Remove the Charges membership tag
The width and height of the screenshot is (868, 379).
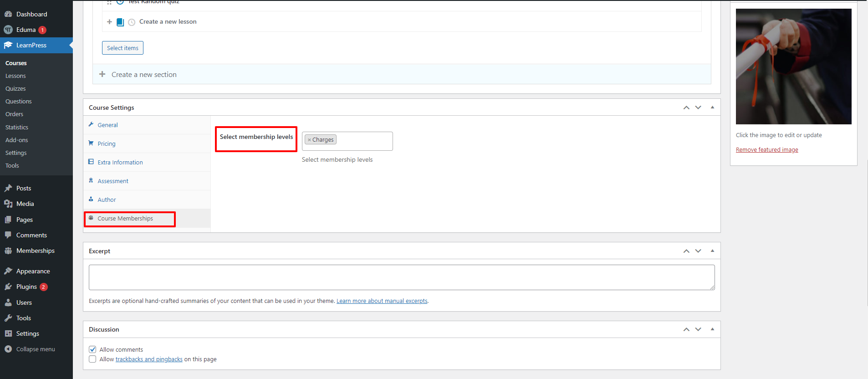coord(309,140)
